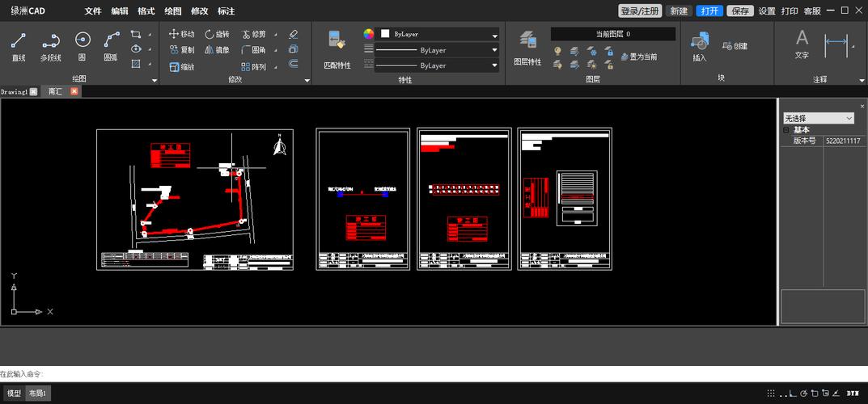Viewport: 868px width, 404px height.
Task: Select the 圆 (Circle) tool
Action: (82, 45)
